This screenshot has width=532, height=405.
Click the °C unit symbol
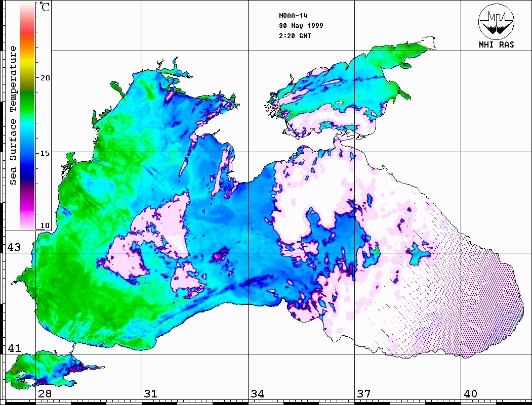click(x=45, y=8)
